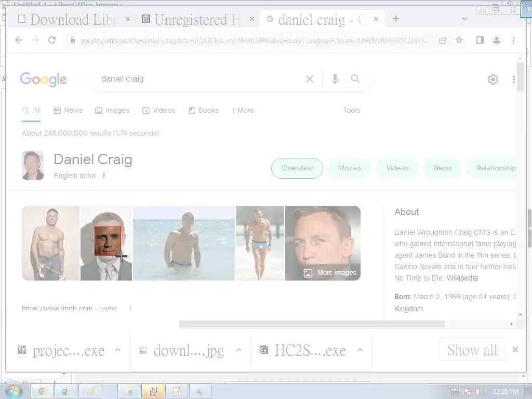Viewport: 532px width, 399px height.
Task: Expand options for projec....exe download
Action: pos(118,350)
